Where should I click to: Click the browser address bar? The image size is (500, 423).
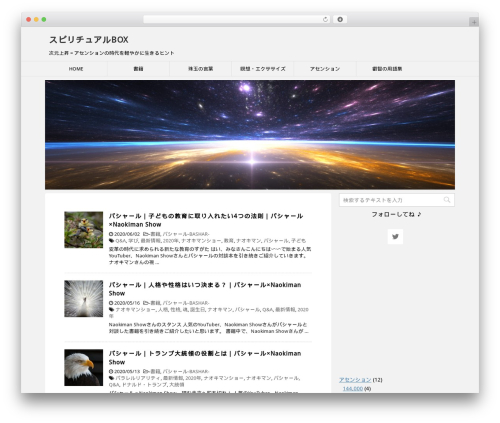237,19
